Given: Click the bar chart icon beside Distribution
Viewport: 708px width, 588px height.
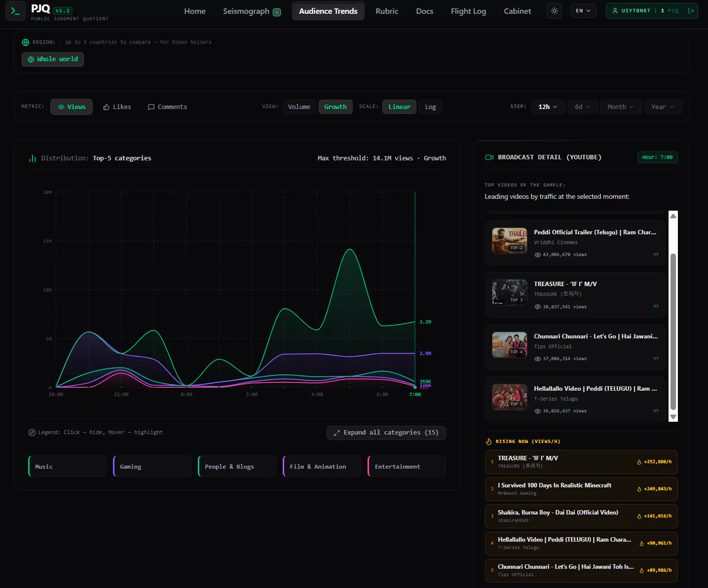Looking at the screenshot, I should point(33,158).
